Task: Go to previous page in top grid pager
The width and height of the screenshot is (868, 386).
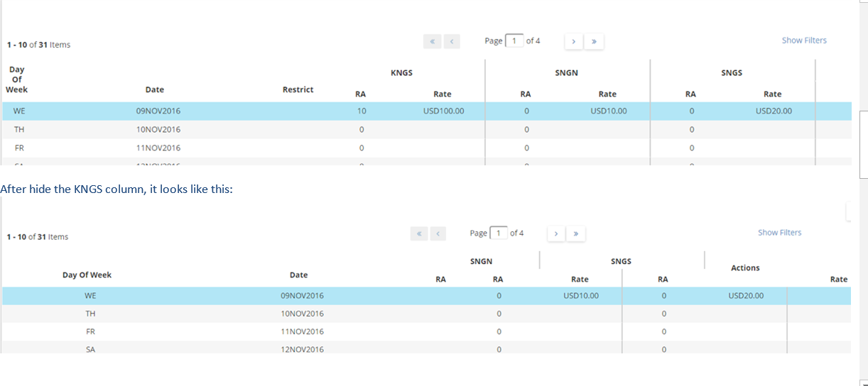Action: (x=452, y=42)
